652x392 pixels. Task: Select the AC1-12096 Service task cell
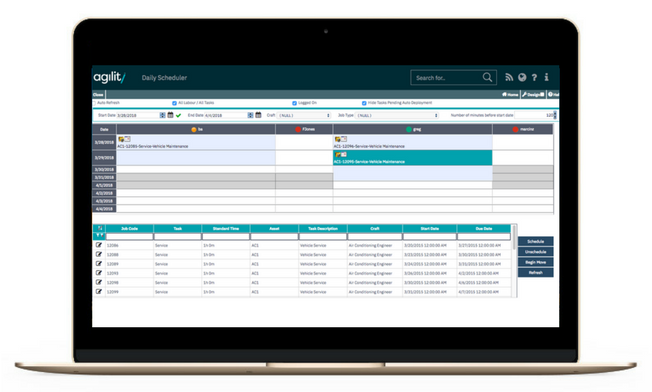tap(412, 142)
